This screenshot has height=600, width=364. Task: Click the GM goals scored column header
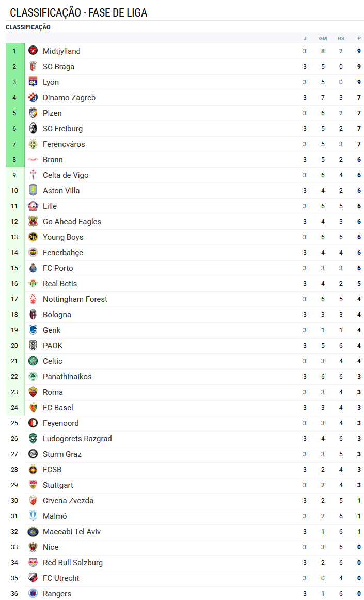323,38
